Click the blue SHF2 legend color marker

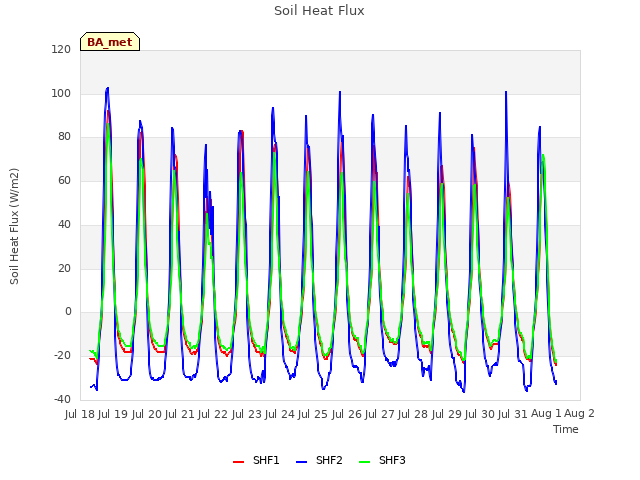[301, 462]
